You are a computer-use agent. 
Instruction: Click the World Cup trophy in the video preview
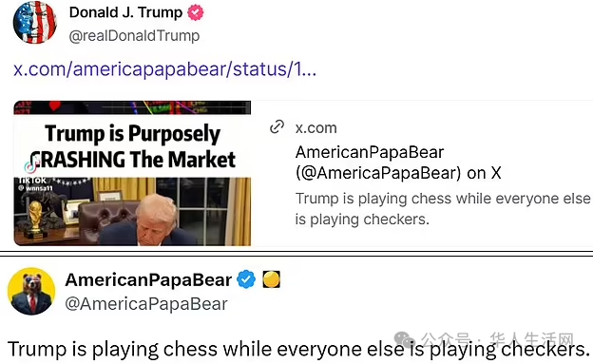35,220
